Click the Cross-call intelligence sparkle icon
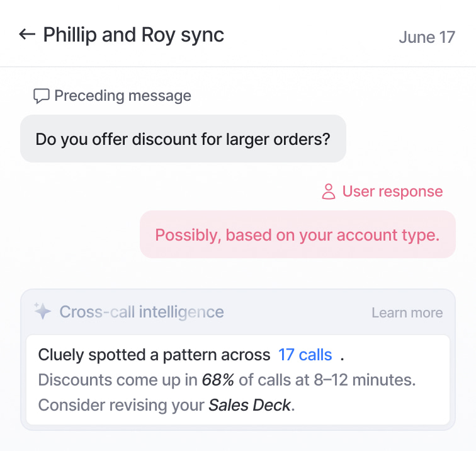This screenshot has height=451, width=476. click(x=42, y=311)
